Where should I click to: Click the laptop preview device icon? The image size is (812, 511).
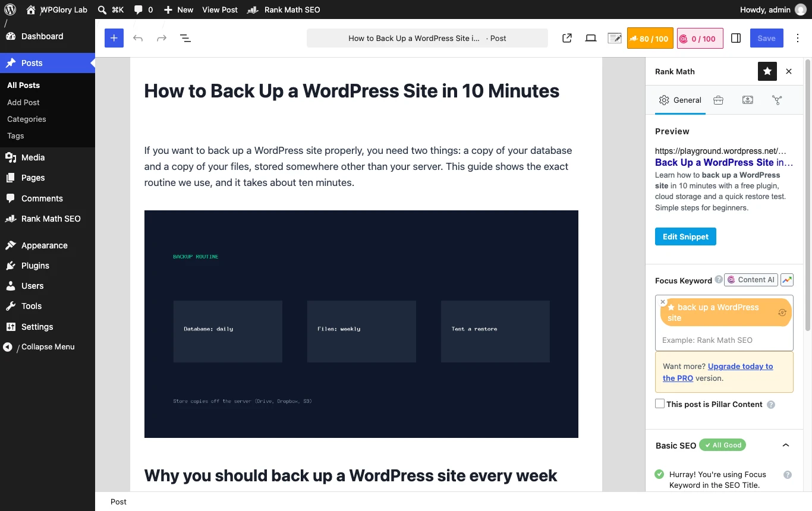pyautogui.click(x=591, y=38)
